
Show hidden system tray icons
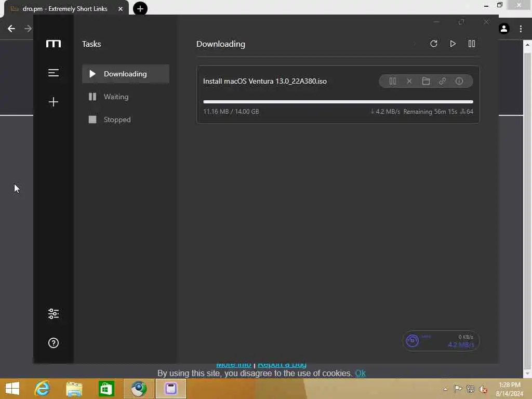tap(445, 389)
